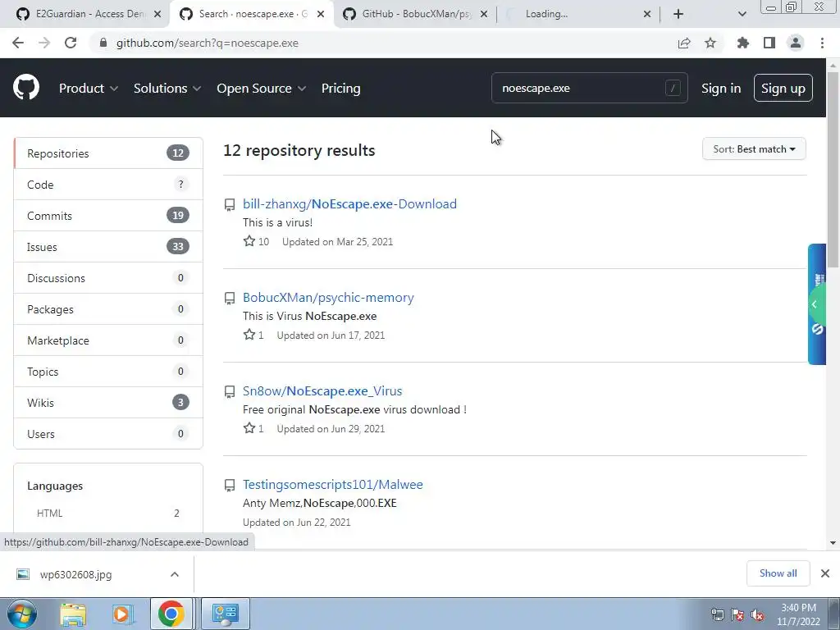840x630 pixels.
Task: Filter by HTML language
Action: click(108, 514)
